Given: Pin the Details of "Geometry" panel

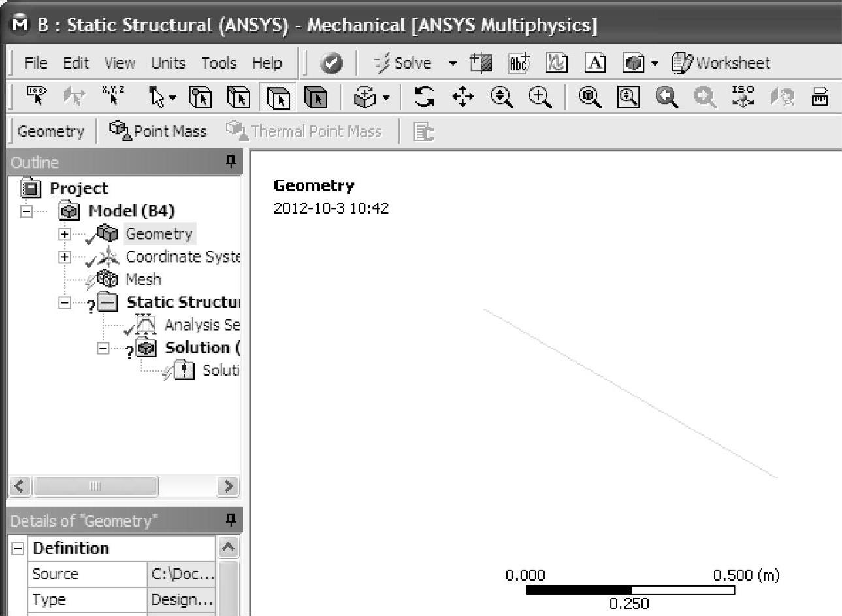Looking at the screenshot, I should [x=231, y=520].
